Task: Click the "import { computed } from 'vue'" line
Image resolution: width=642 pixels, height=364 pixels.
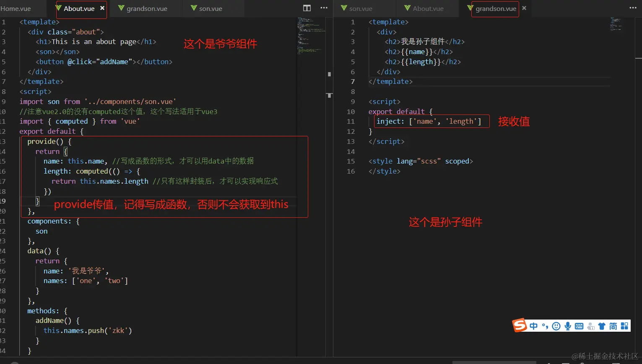Action: click(x=80, y=122)
